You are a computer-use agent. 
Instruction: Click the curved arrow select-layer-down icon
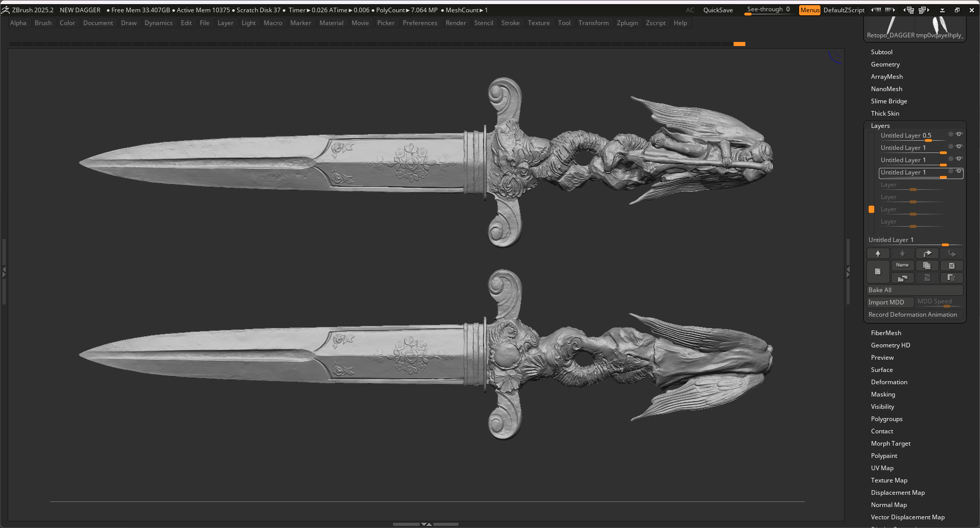pos(951,253)
